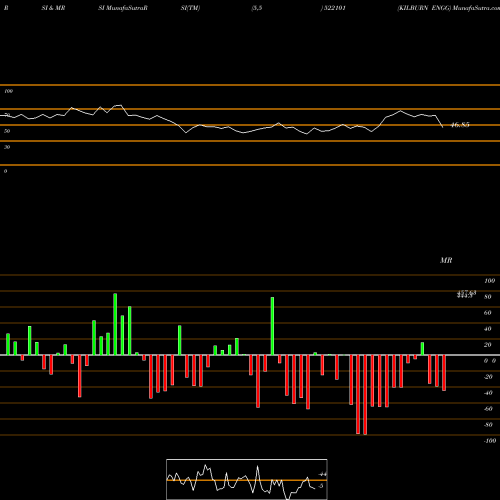Click the 457.63 value label
This screenshot has height=500, width=500.
tap(466, 292)
